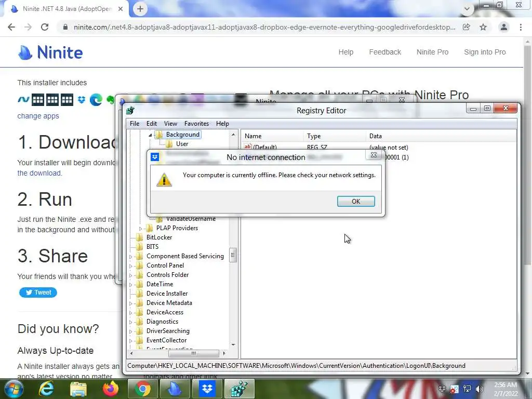The image size is (532, 399).
Task: Open the Feedback link on Ninite page
Action: click(x=385, y=52)
